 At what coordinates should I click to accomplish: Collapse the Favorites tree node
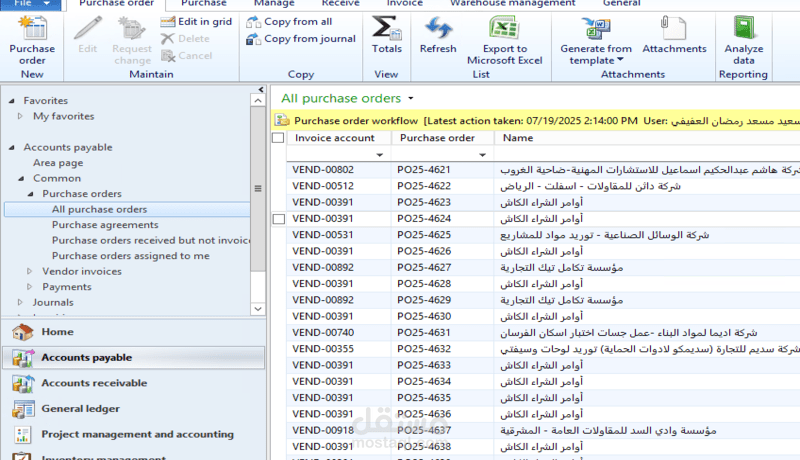11,101
